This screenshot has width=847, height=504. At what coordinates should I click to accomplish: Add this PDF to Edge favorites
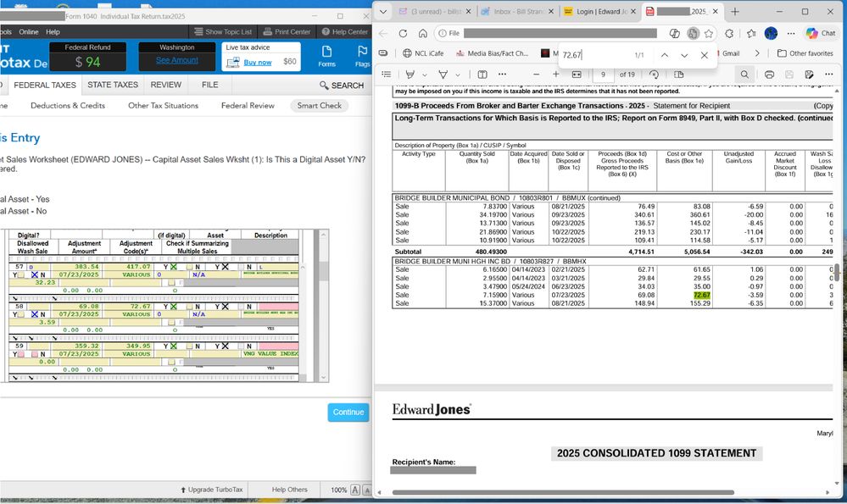pos(709,33)
